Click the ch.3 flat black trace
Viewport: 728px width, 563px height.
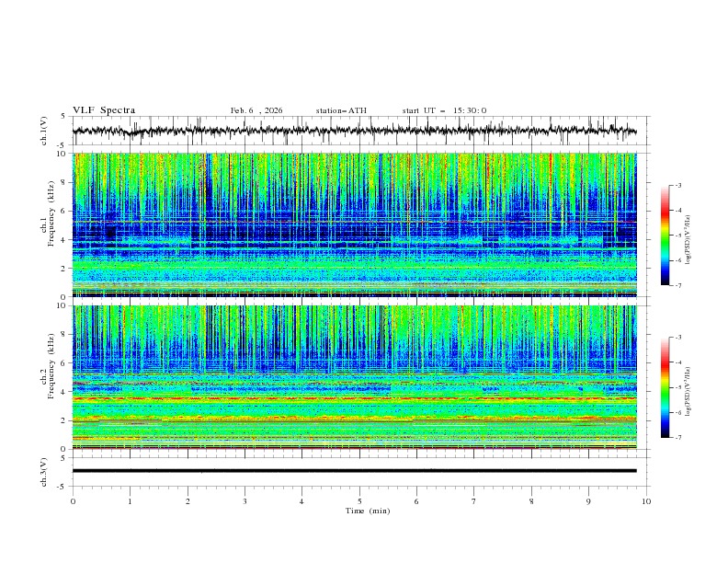click(355, 471)
